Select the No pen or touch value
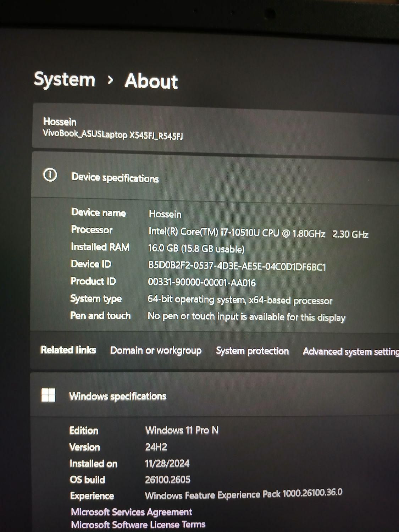 (x=246, y=316)
